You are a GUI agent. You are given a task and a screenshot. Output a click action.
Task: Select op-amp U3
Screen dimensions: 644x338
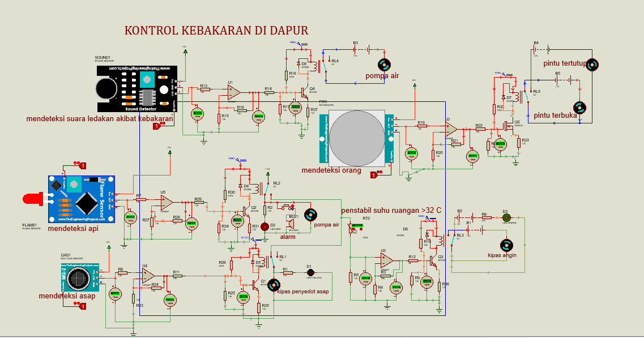pos(451,129)
